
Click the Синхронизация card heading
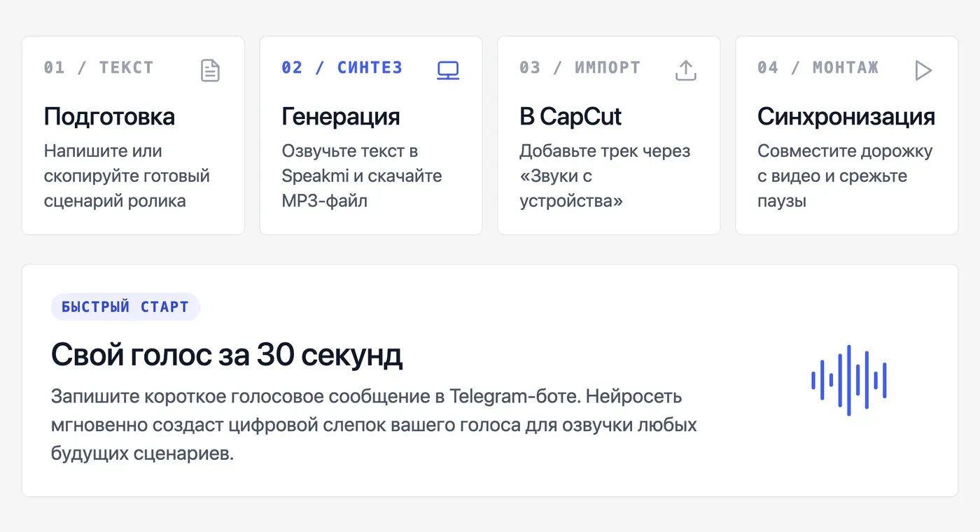pyautogui.click(x=846, y=116)
